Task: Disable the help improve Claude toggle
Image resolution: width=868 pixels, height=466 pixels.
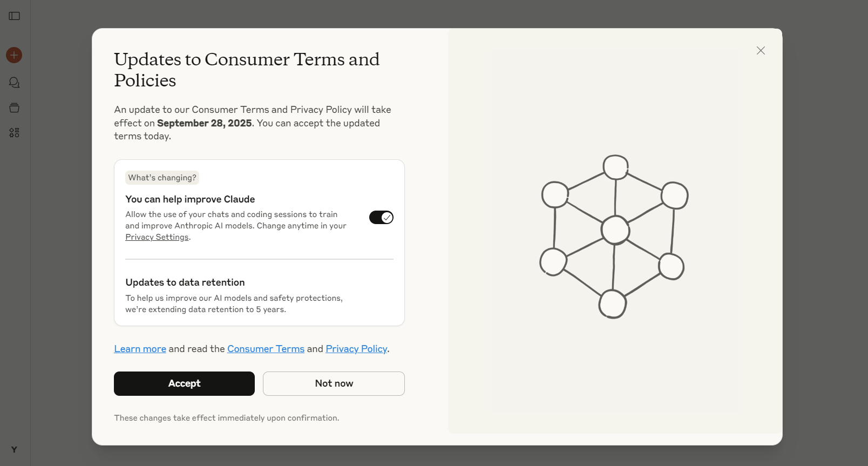Action: pyautogui.click(x=381, y=218)
